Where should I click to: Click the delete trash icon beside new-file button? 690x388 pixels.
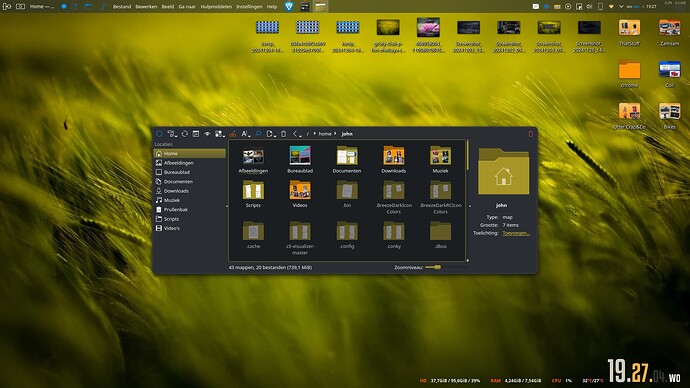coord(283,134)
